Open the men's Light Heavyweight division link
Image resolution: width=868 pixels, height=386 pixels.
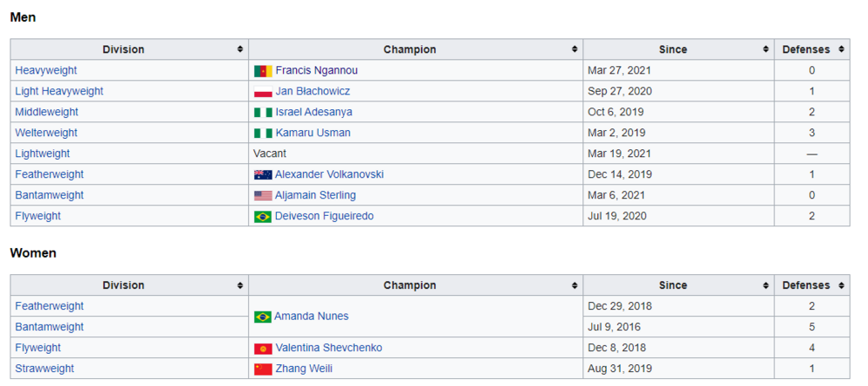click(x=59, y=92)
